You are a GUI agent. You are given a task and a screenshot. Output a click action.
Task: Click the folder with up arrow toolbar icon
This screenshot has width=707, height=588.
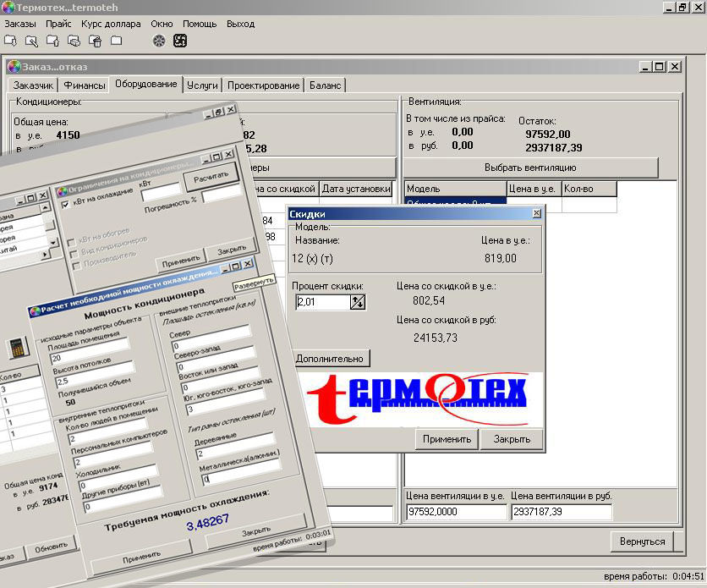pyautogui.click(x=52, y=41)
